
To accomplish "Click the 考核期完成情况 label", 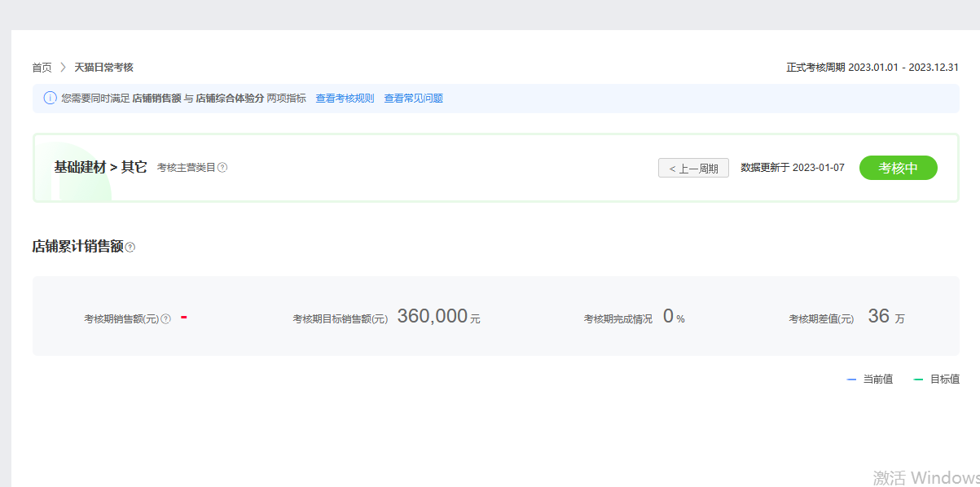I will pyautogui.click(x=617, y=319).
